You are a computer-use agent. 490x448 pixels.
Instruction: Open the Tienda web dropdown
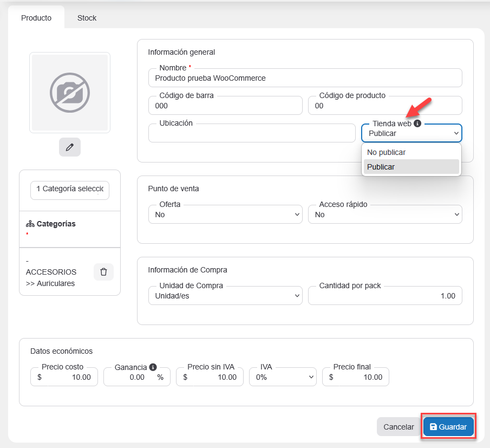[411, 133]
